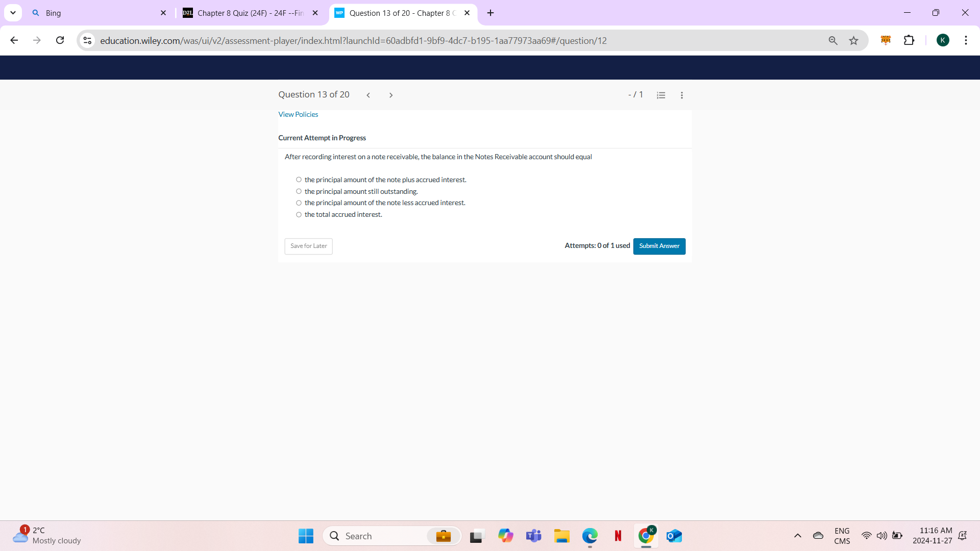Select 'the principal amount still outstanding' option

299,191
